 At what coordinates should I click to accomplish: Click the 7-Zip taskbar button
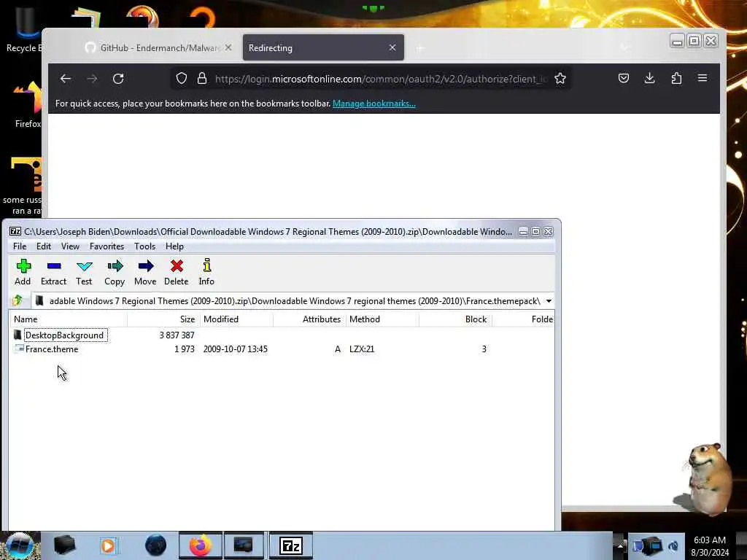click(291, 545)
